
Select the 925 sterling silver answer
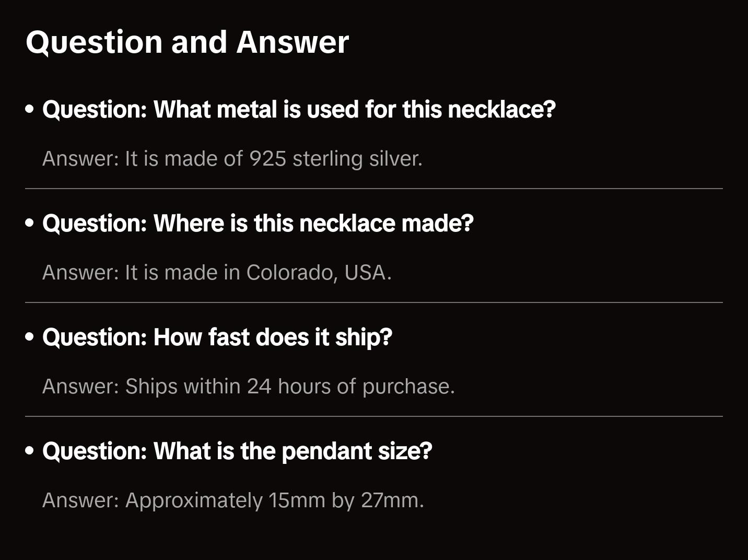(232, 159)
